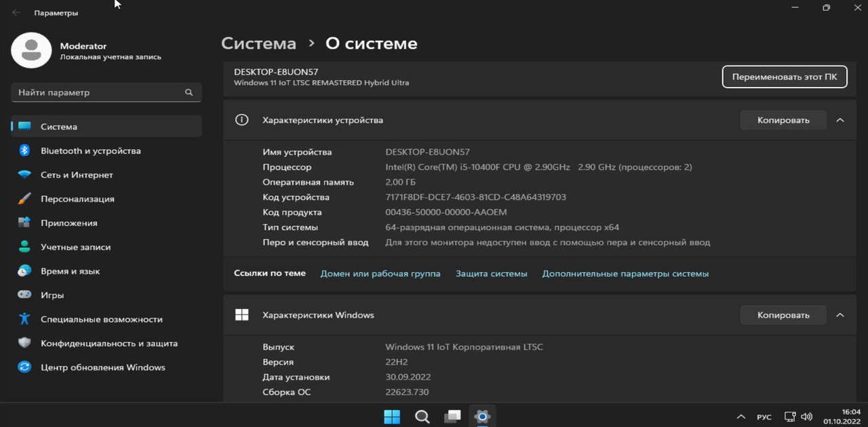The height and width of the screenshot is (427, 868).
Task: Click the paintbrush icon for Персонализация
Action: click(x=24, y=199)
